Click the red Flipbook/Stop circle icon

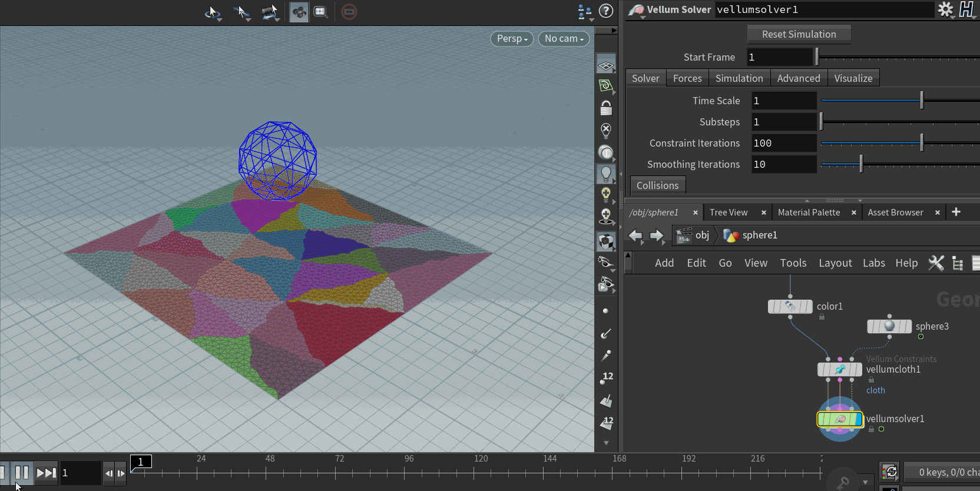click(349, 12)
